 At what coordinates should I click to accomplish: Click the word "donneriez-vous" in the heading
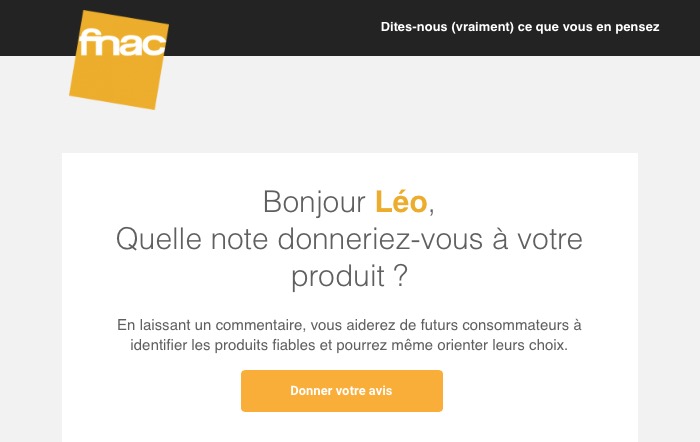380,239
